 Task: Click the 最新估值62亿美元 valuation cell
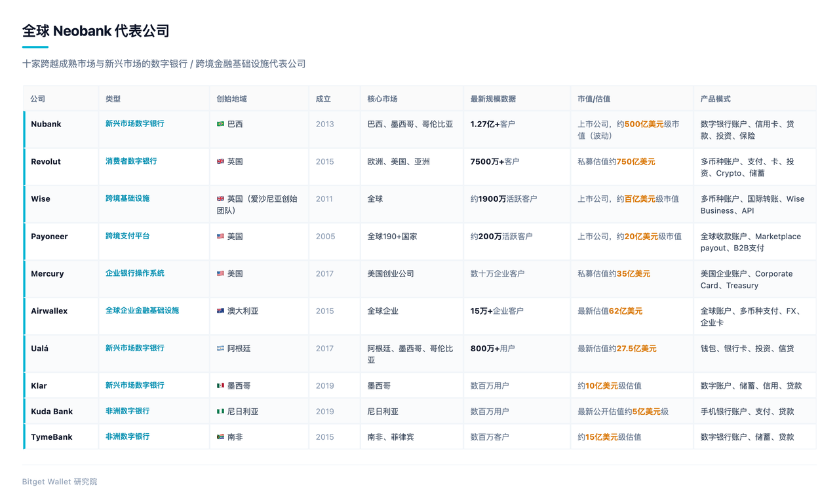click(x=610, y=311)
